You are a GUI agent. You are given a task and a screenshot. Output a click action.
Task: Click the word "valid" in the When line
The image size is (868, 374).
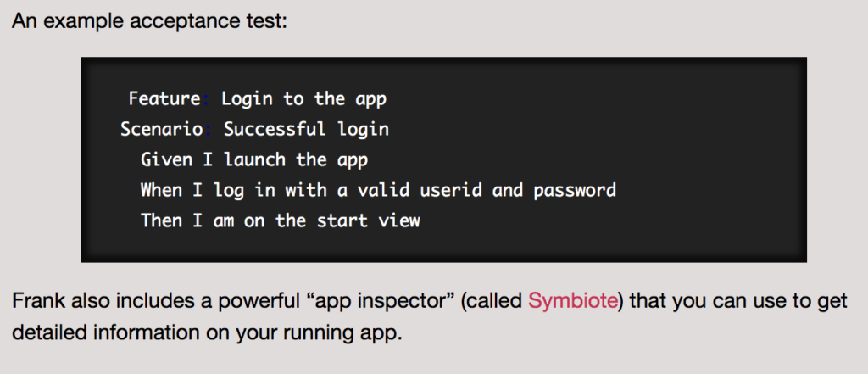379,191
